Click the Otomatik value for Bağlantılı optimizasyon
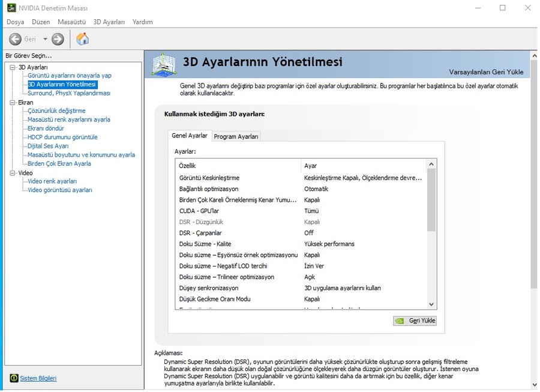 [316, 189]
